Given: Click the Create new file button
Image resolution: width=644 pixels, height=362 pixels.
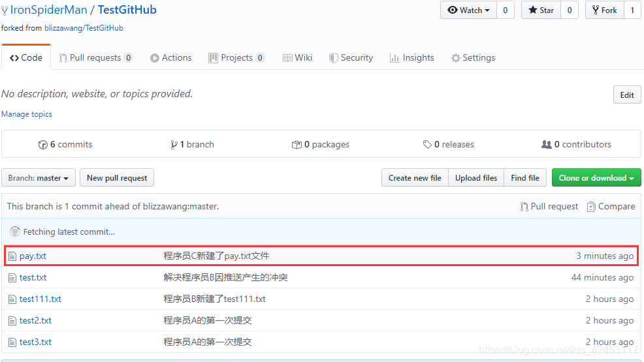Looking at the screenshot, I should click(415, 178).
